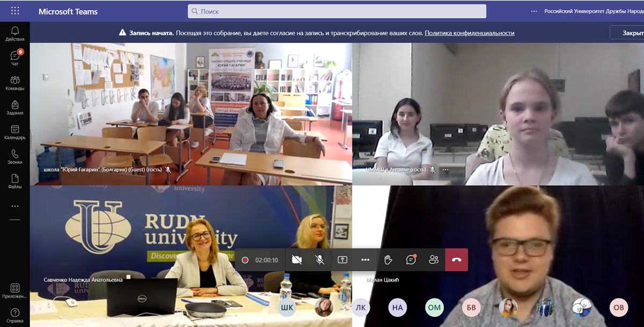
Task: Open Календарь (Calendar) in the sidebar
Action: click(x=15, y=132)
